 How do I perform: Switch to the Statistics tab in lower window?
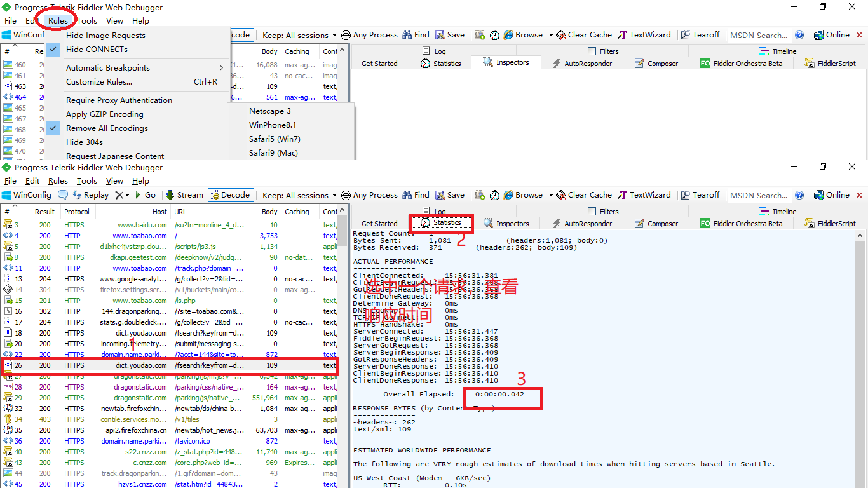click(x=441, y=223)
